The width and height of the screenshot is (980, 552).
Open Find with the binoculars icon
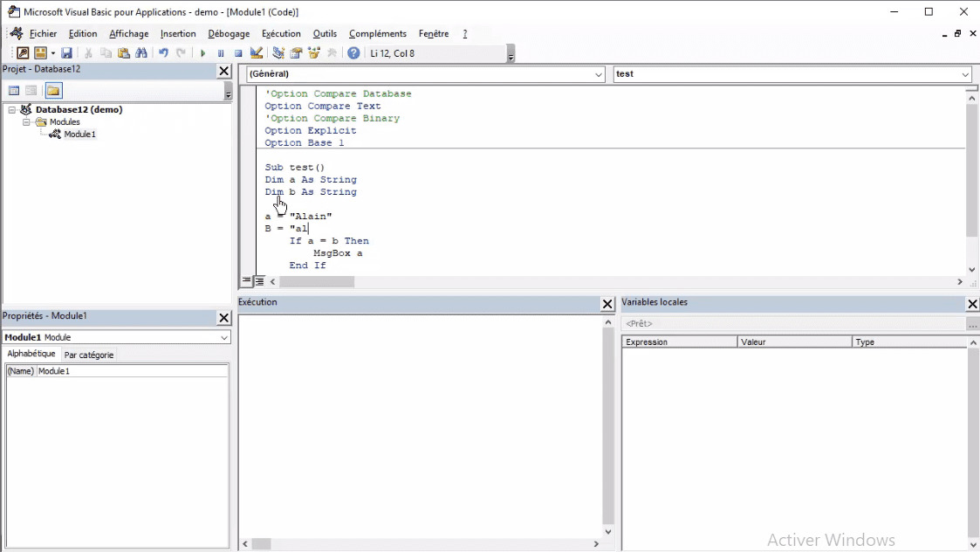(x=141, y=53)
